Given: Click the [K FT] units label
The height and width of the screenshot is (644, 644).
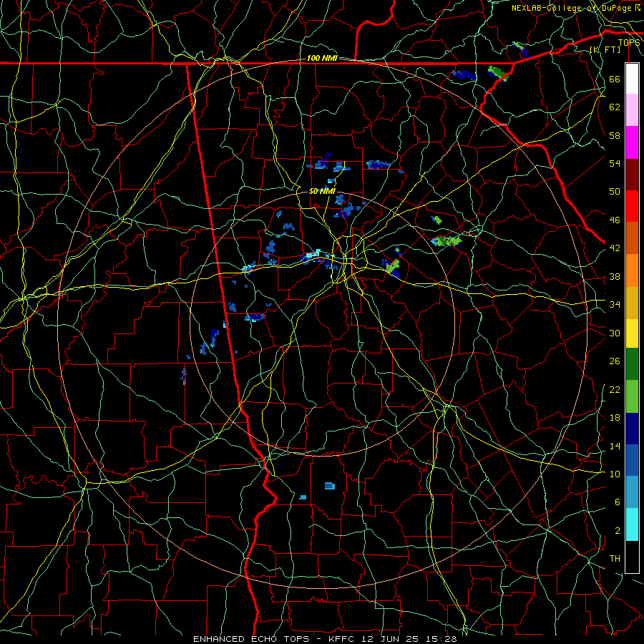Looking at the screenshot, I should (605, 49).
